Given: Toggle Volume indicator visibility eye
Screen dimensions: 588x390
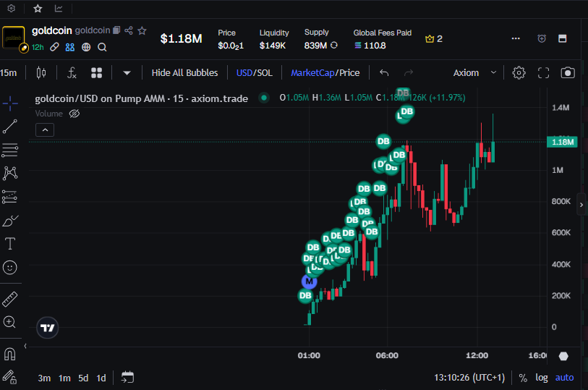Looking at the screenshot, I should click(x=74, y=114).
